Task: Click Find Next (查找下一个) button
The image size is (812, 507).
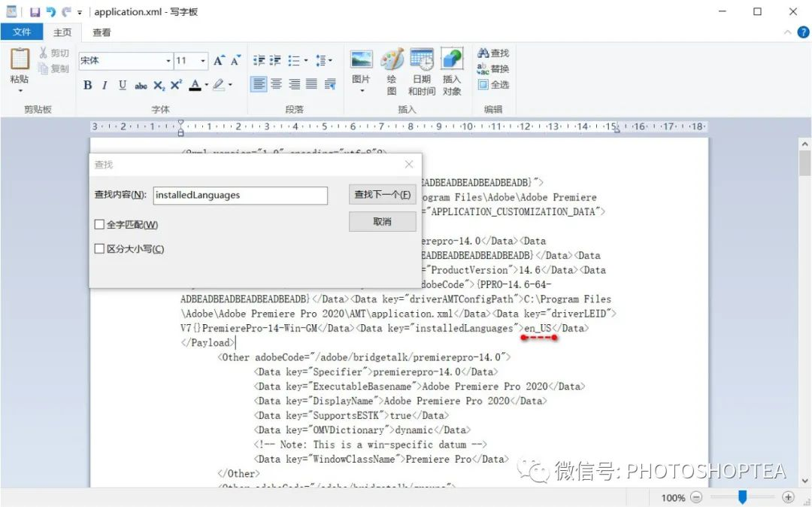Action: 382,195
